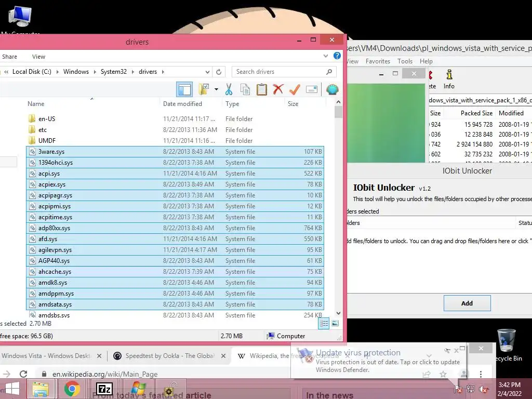Click the Search drivers field

pos(284,72)
